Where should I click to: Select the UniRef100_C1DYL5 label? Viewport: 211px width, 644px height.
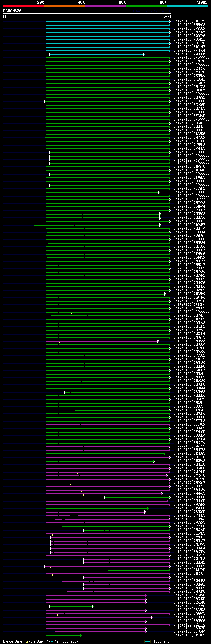tap(189, 108)
